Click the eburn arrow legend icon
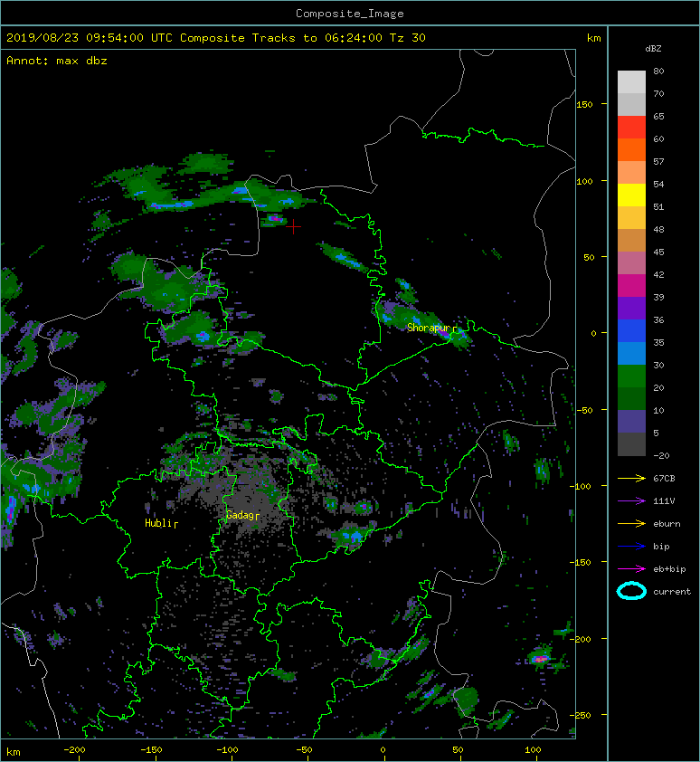This screenshot has width=700, height=762. [631, 524]
